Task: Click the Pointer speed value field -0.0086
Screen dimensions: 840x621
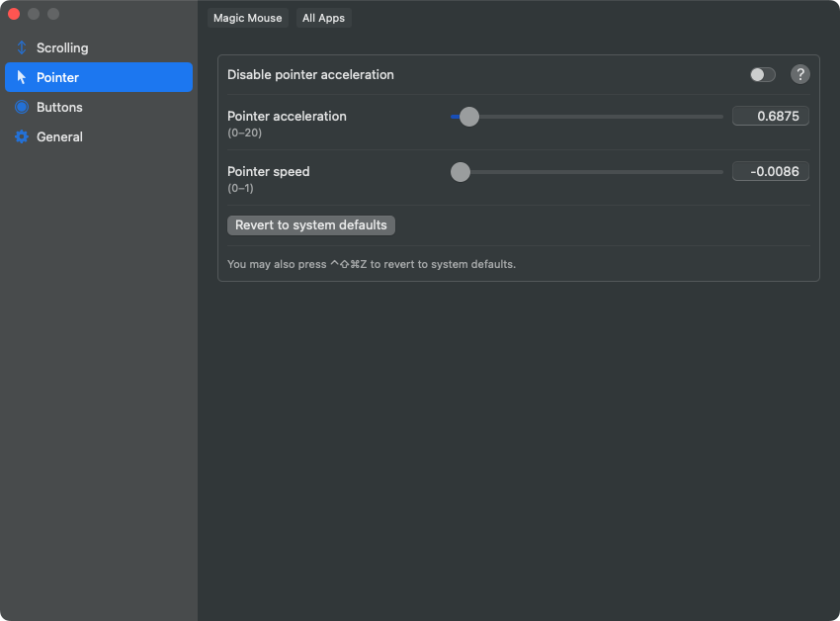Action: [x=771, y=171]
